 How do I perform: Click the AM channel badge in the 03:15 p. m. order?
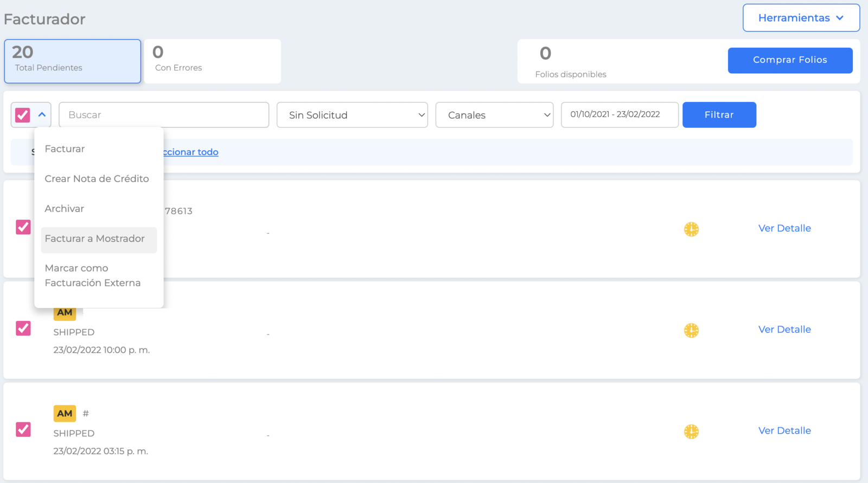pos(65,414)
